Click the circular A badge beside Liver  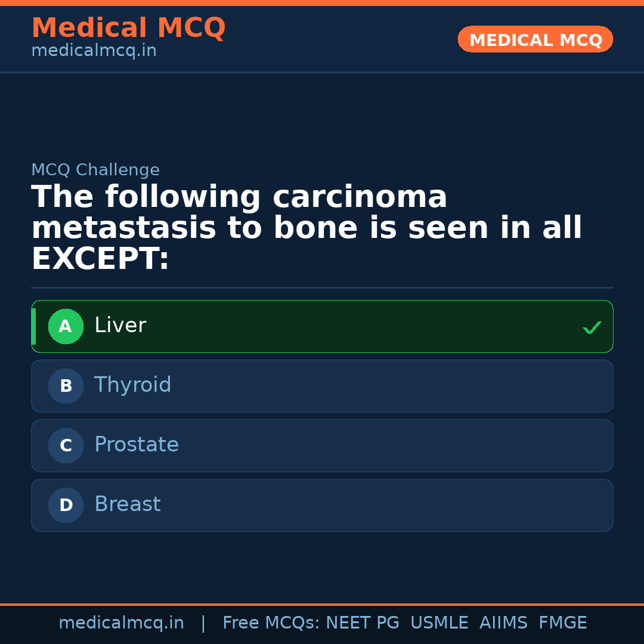[66, 326]
